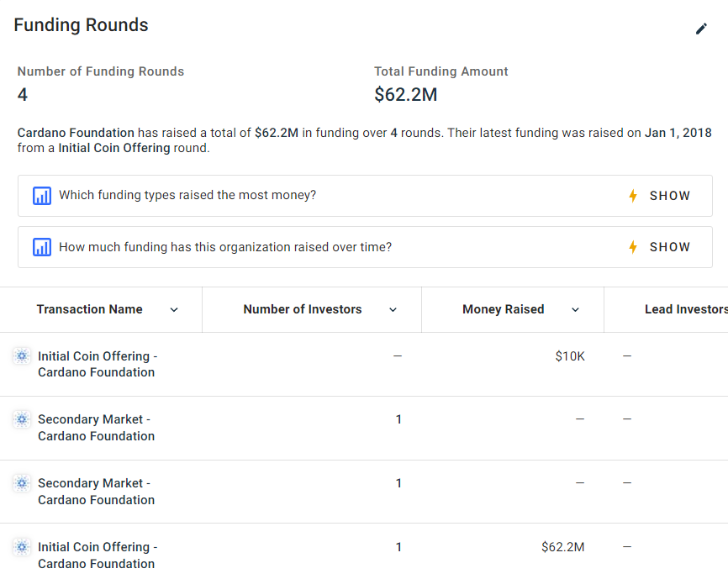Image resolution: width=728 pixels, height=579 pixels.
Task: Open the $10K Initial Coin Offering transaction
Action: click(x=98, y=364)
